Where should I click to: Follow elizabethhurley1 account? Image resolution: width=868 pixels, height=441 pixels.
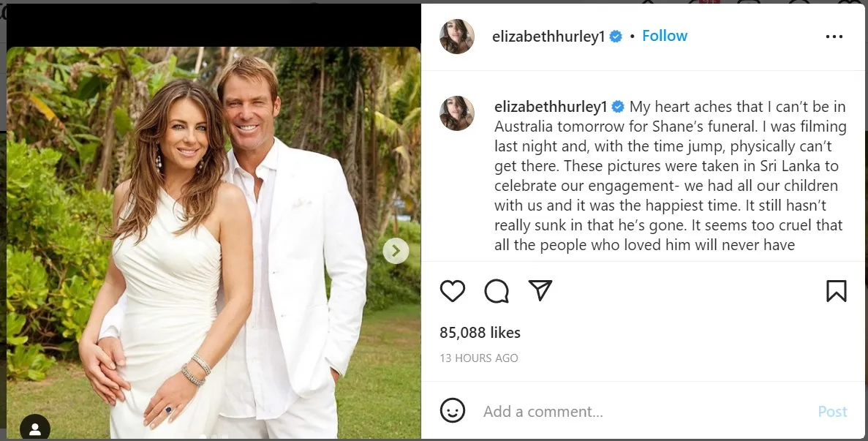(664, 36)
